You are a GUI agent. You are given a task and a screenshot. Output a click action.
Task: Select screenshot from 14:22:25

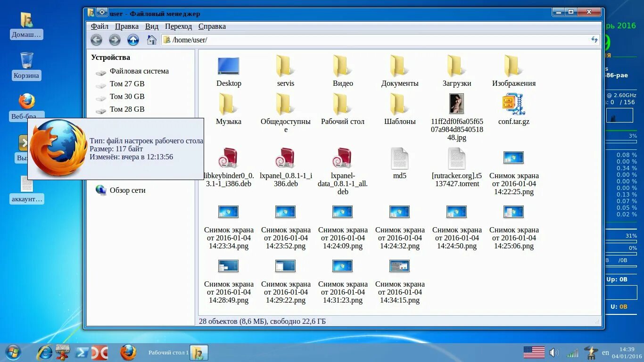tap(514, 173)
